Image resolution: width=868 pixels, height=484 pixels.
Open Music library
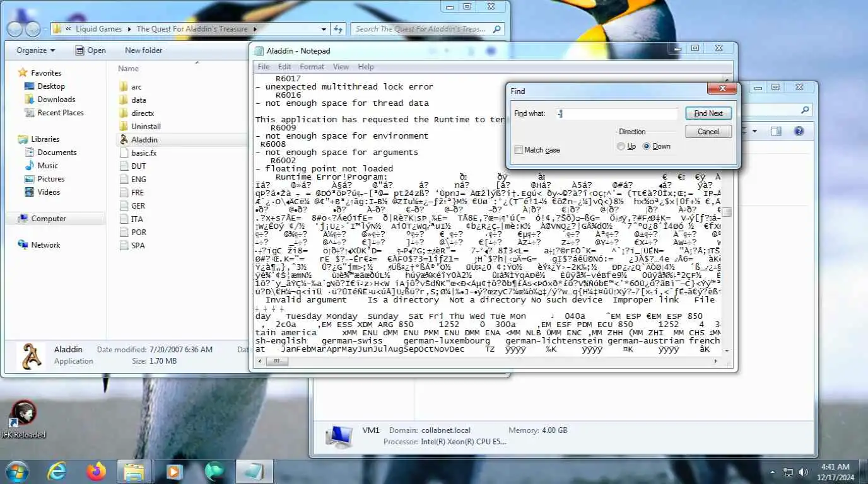pyautogui.click(x=47, y=166)
